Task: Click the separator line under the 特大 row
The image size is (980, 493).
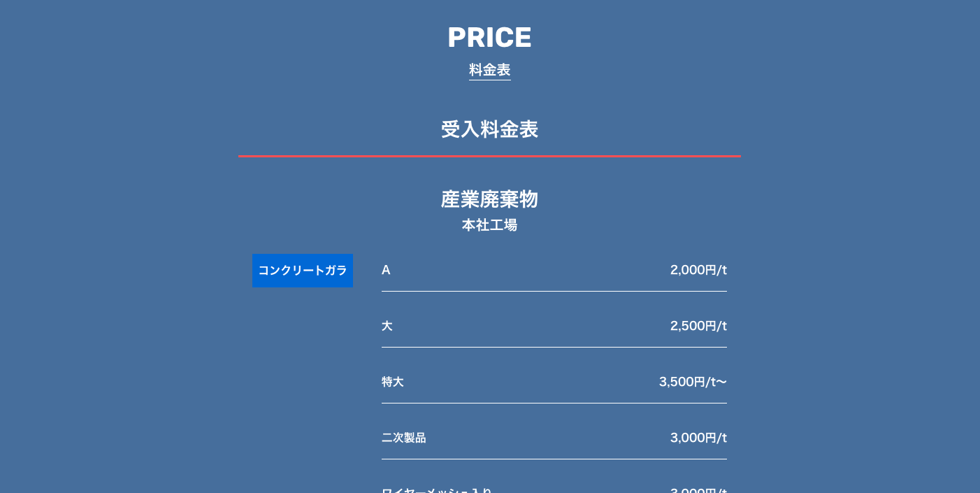Action: coord(554,403)
